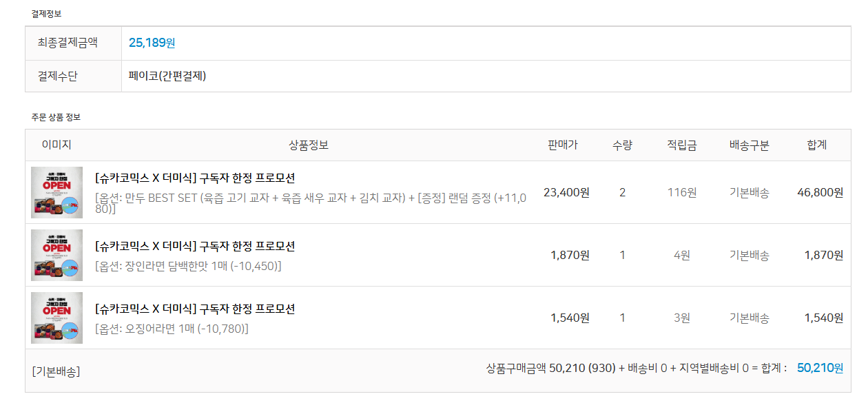Click the thumbnail next to 오징어라면 1매 option

coord(56,318)
